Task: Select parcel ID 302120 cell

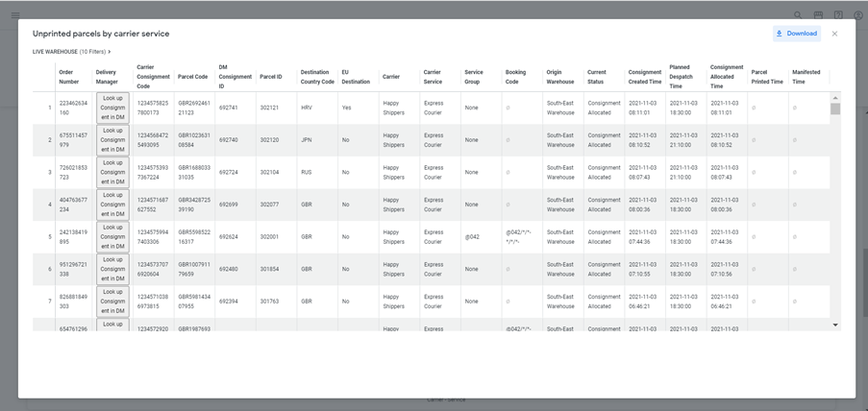Action: tap(276, 140)
